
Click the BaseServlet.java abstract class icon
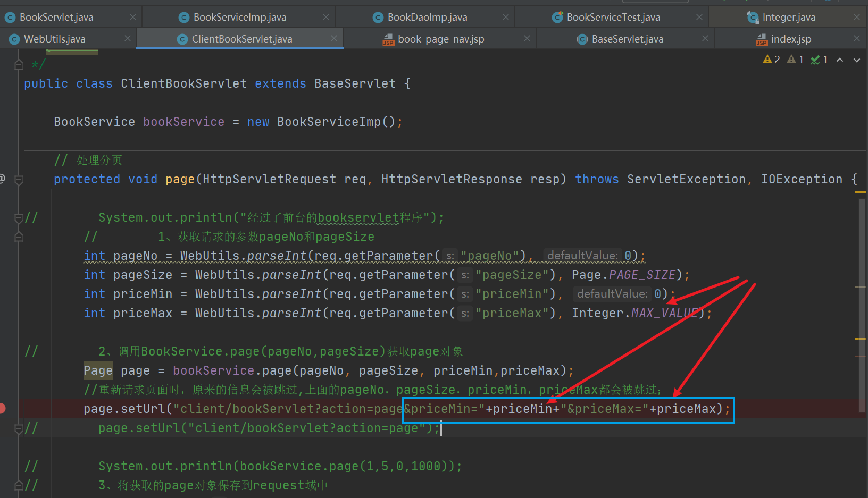click(582, 39)
